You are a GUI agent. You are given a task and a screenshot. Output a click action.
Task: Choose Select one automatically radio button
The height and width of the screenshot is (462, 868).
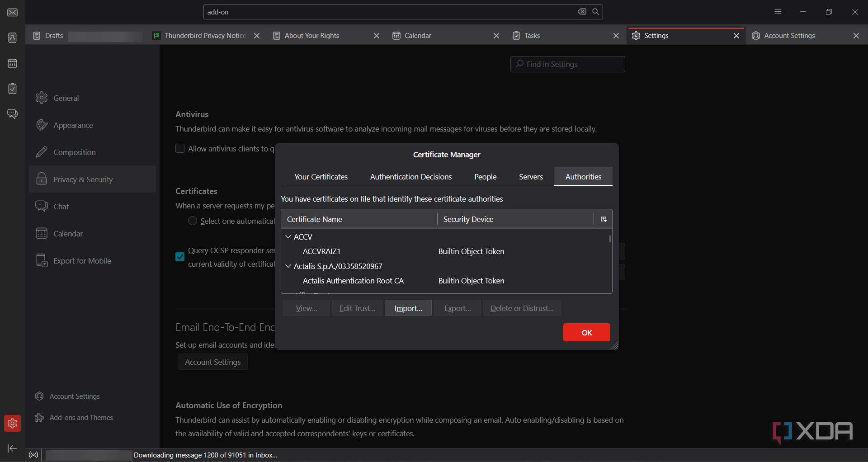pyautogui.click(x=193, y=221)
